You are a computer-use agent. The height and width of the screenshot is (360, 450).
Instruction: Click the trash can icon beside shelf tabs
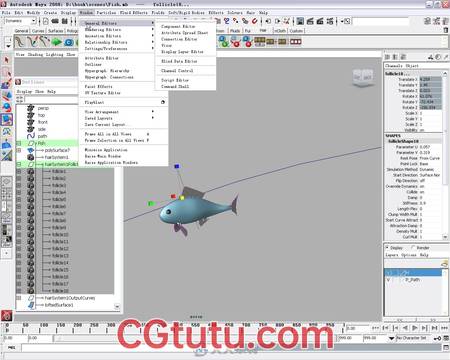click(x=446, y=30)
